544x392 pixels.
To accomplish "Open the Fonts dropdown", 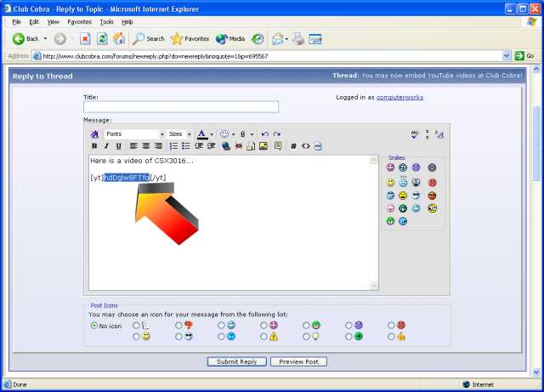I will [134, 134].
